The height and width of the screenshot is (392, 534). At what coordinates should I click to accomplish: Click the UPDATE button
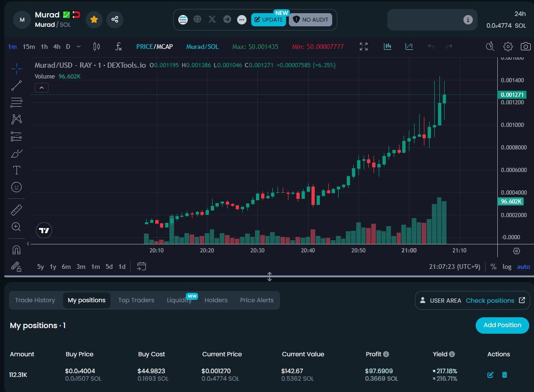pos(269,20)
